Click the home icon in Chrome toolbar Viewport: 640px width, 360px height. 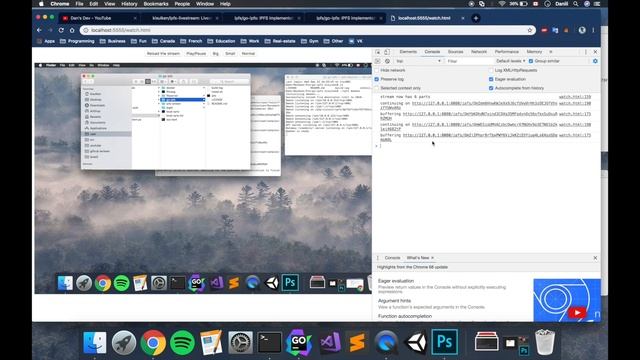pyautogui.click(x=72, y=30)
